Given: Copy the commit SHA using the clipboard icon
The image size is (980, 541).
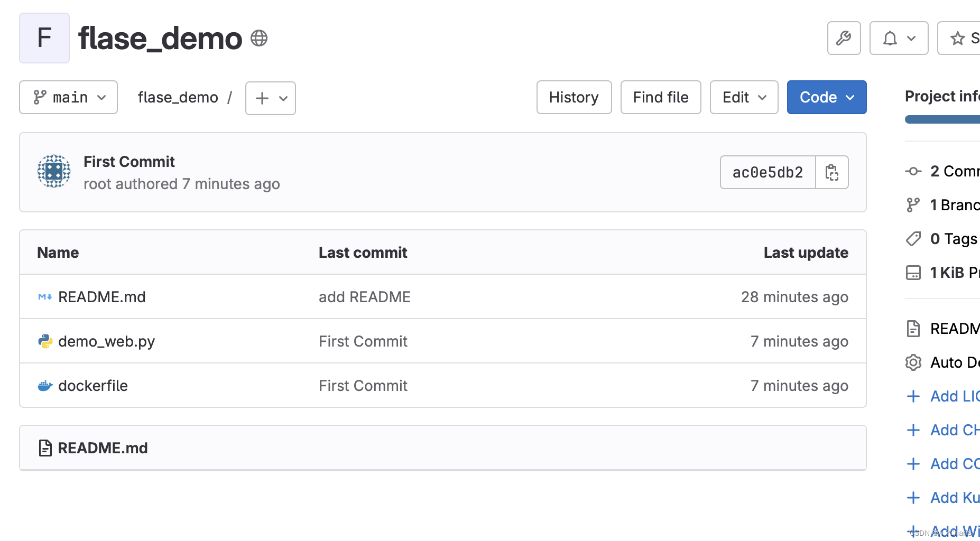Looking at the screenshot, I should (x=832, y=172).
